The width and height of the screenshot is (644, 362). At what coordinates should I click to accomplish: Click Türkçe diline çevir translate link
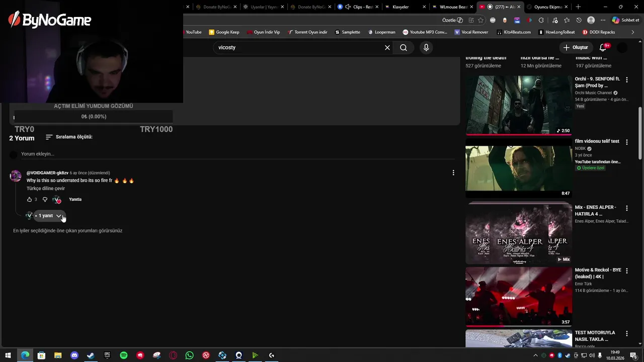(46, 189)
